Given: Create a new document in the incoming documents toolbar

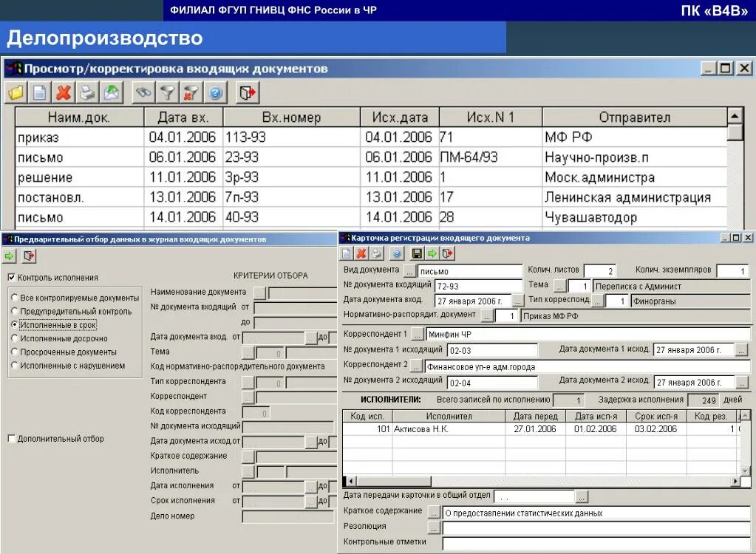Looking at the screenshot, I should (39, 92).
